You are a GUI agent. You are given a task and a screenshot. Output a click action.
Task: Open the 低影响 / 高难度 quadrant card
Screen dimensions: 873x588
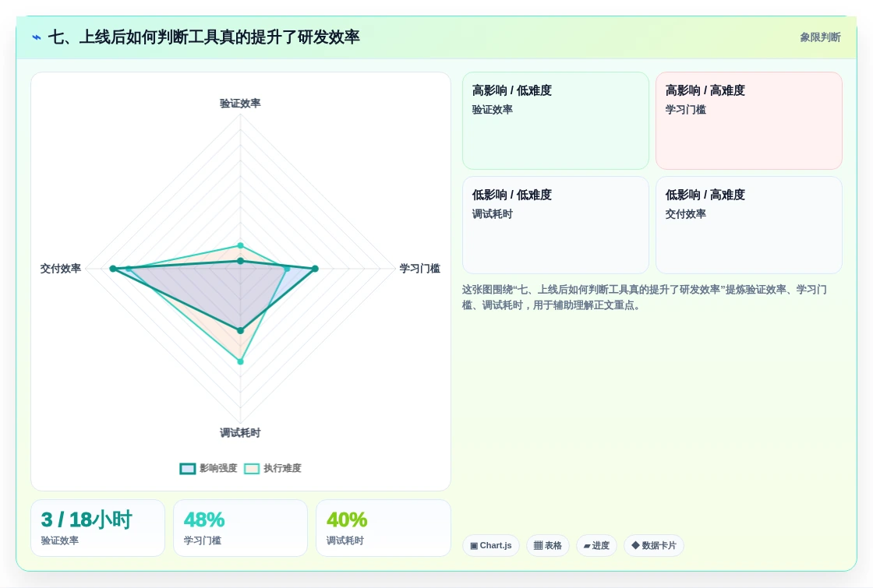[749, 225]
